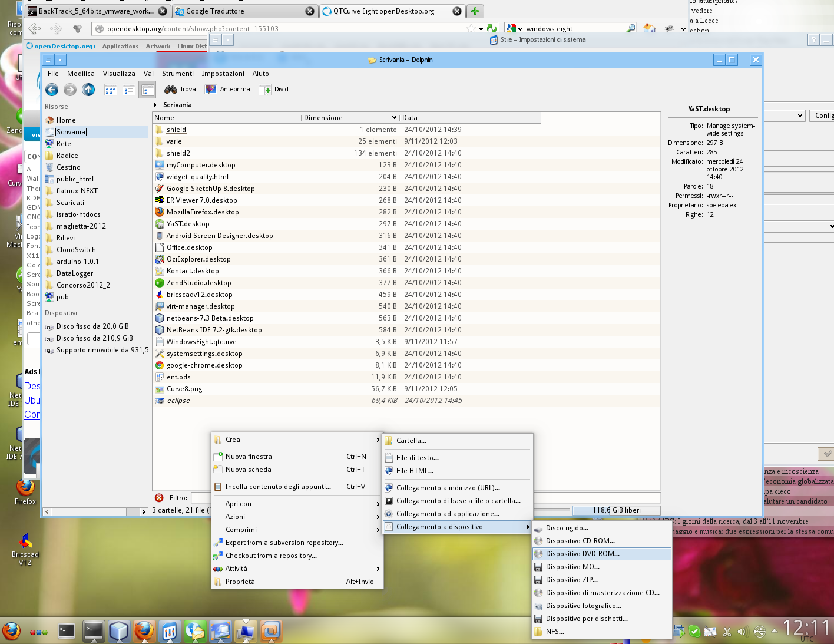Open Proprietà from context menu
The height and width of the screenshot is (644, 834).
[x=297, y=582]
